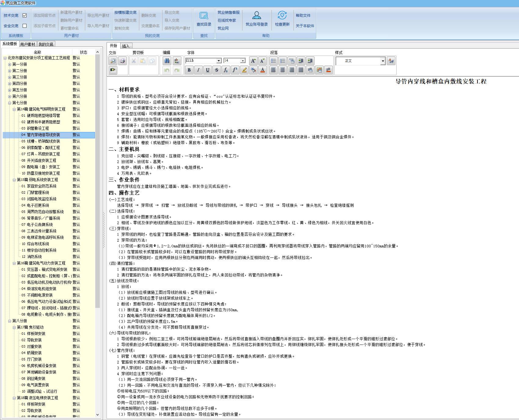Click 按模板建交底 button
Image resolution: width=519 pixels, height=420 pixels.
coord(125,13)
